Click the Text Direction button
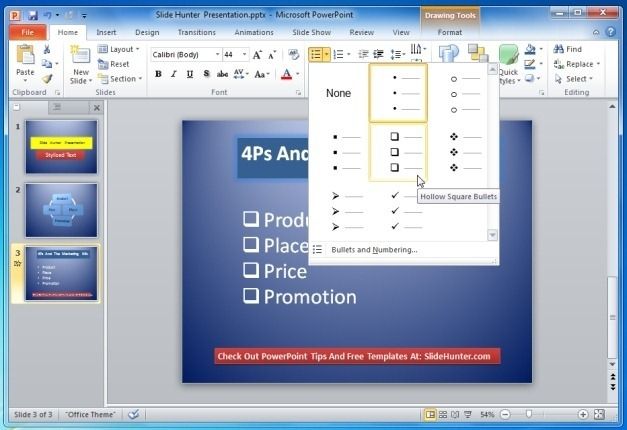Screen dimensions: 627x430 click(x=417, y=49)
